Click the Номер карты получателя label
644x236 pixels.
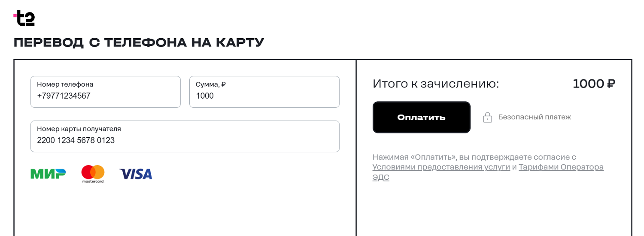pos(79,129)
